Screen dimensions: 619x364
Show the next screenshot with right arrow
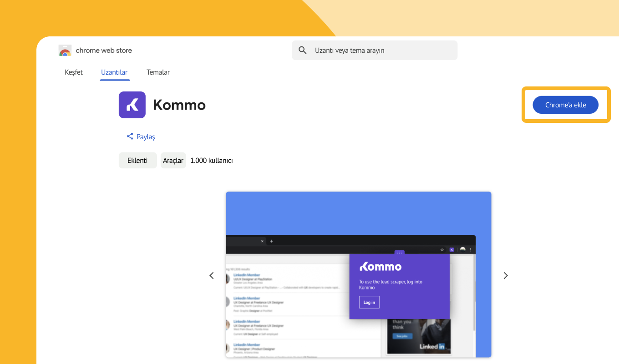(x=506, y=275)
